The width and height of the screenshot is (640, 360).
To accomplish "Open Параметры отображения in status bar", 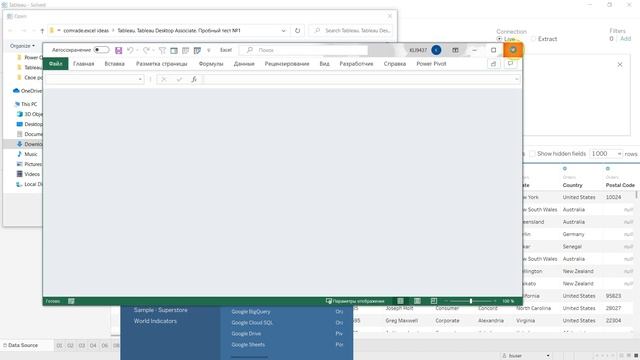I will [x=355, y=301].
